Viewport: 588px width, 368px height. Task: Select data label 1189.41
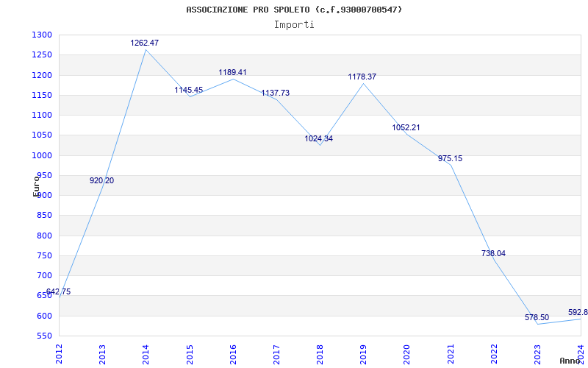tap(232, 72)
